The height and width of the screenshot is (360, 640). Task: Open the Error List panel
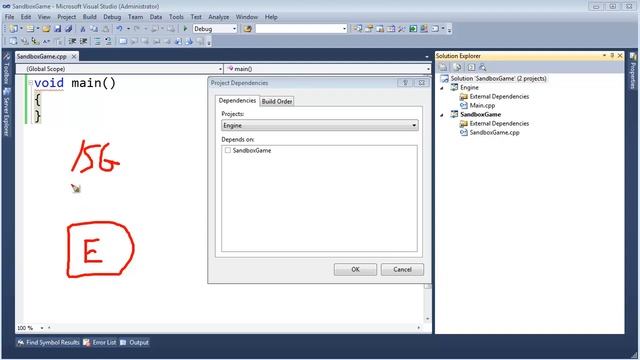pos(100,342)
